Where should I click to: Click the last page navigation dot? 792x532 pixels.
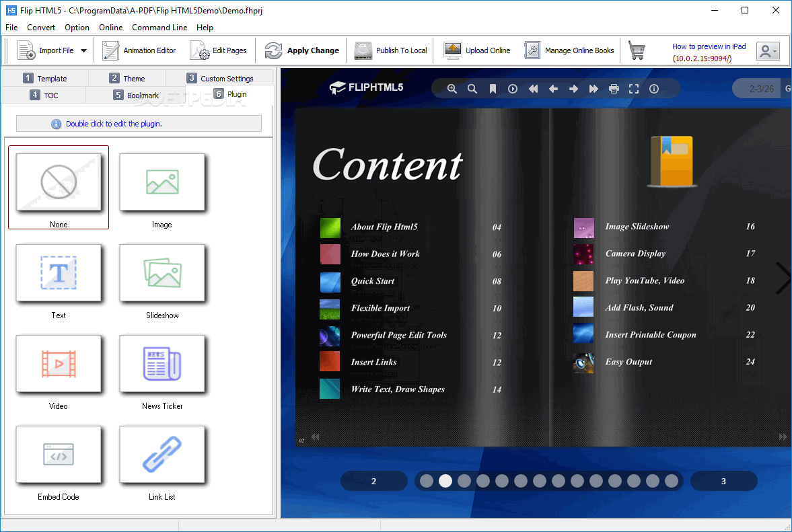coord(672,481)
